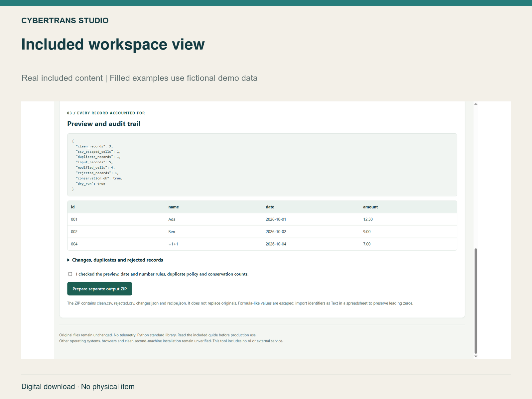Click the scrollbar down arrow
Image resolution: width=532 pixels, height=399 pixels.
point(476,356)
